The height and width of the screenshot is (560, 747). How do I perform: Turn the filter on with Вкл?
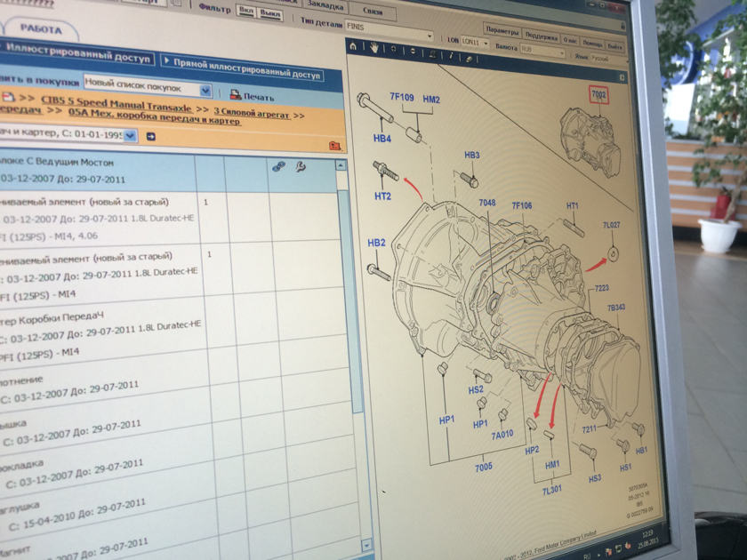click(x=246, y=10)
